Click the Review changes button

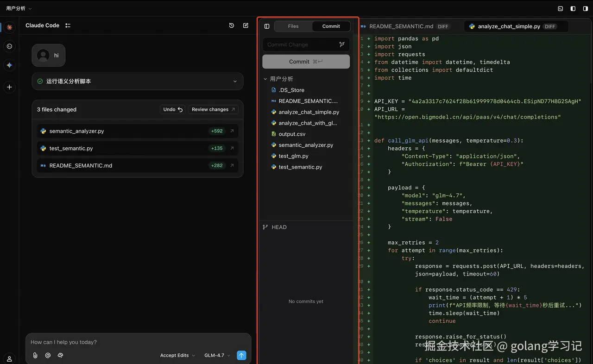tap(213, 109)
